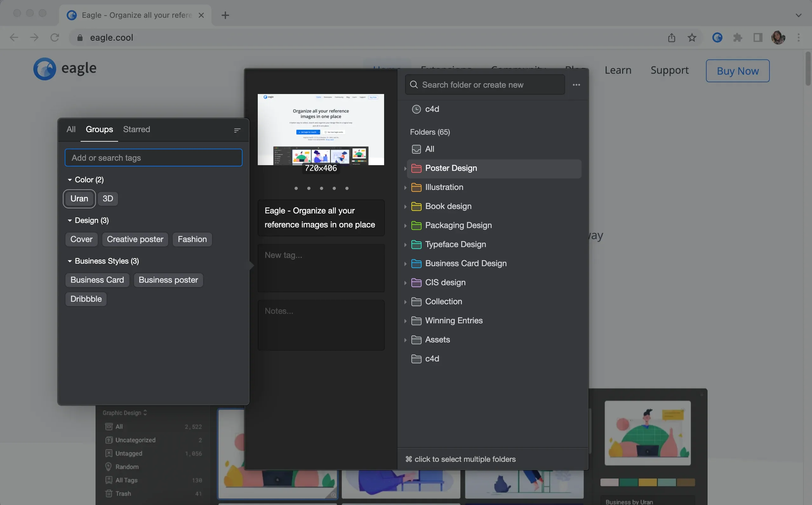Click the sort icon in tags panel
This screenshot has height=505, width=812.
[237, 130]
